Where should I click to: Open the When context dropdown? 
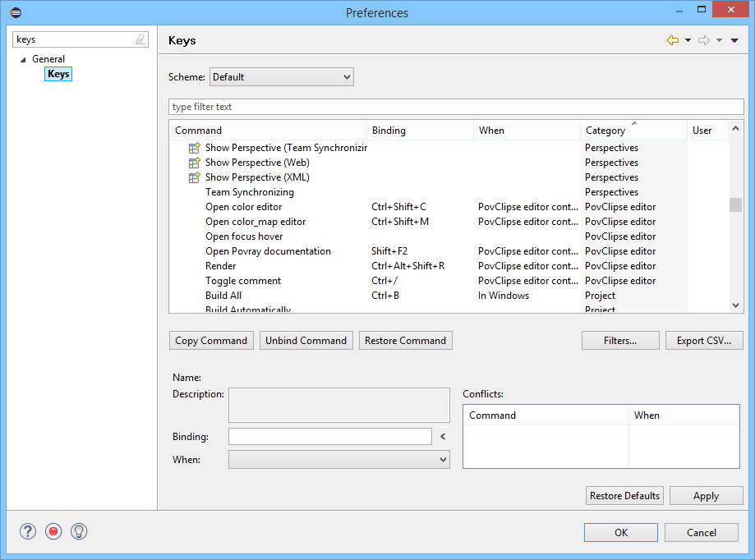click(339, 460)
